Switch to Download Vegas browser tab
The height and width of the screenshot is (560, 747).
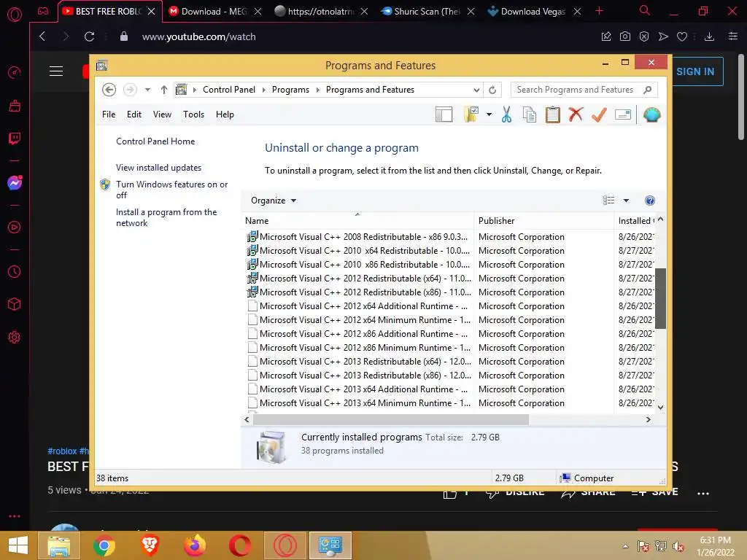click(x=533, y=12)
